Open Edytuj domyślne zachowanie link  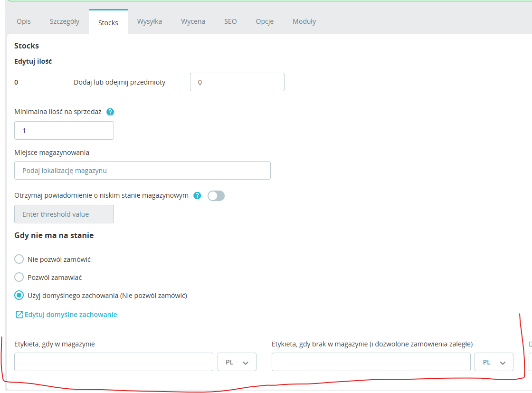click(x=71, y=315)
